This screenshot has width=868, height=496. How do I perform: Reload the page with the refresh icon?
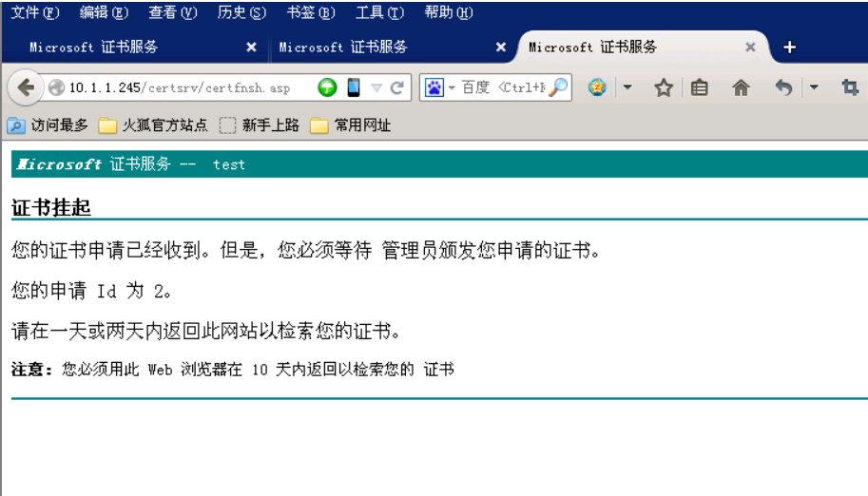pyautogui.click(x=396, y=87)
